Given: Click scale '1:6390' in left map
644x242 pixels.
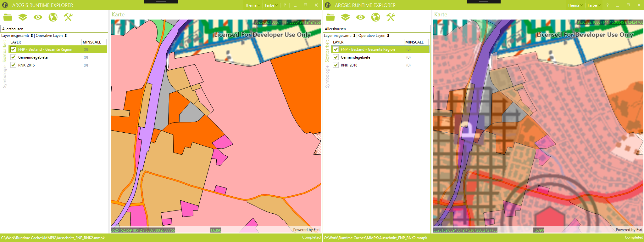Looking at the screenshot, I should click(216, 230).
